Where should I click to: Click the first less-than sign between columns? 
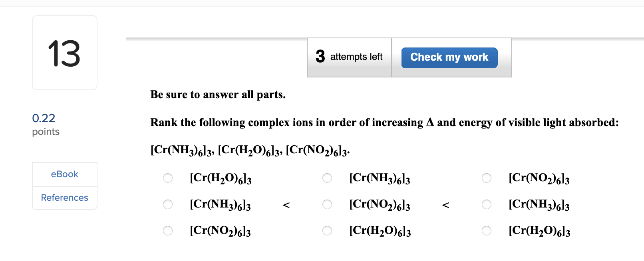click(x=286, y=204)
